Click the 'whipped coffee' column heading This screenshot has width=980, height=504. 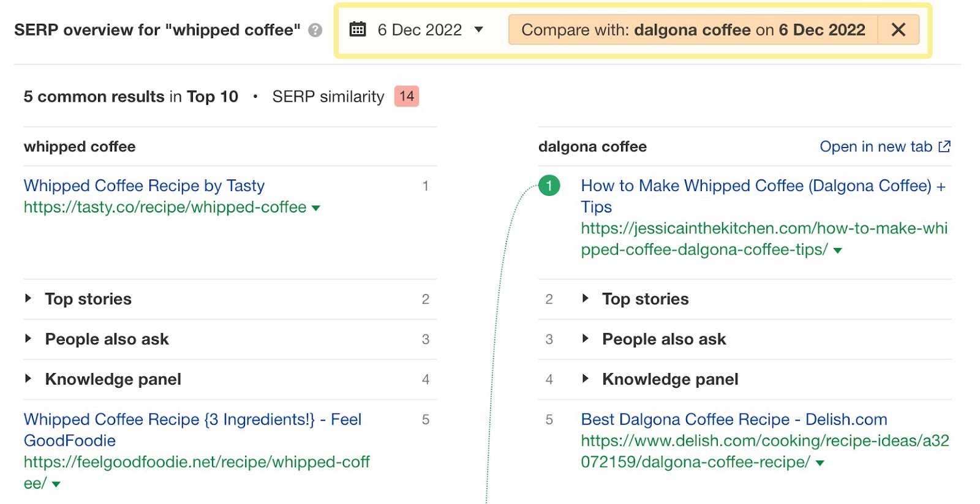(x=80, y=146)
